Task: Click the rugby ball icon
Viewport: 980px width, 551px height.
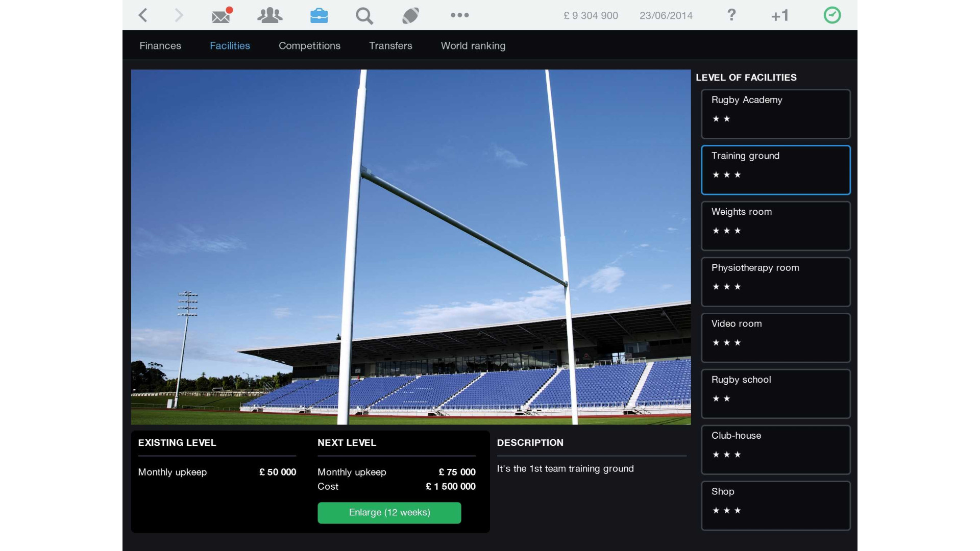Action: click(410, 15)
